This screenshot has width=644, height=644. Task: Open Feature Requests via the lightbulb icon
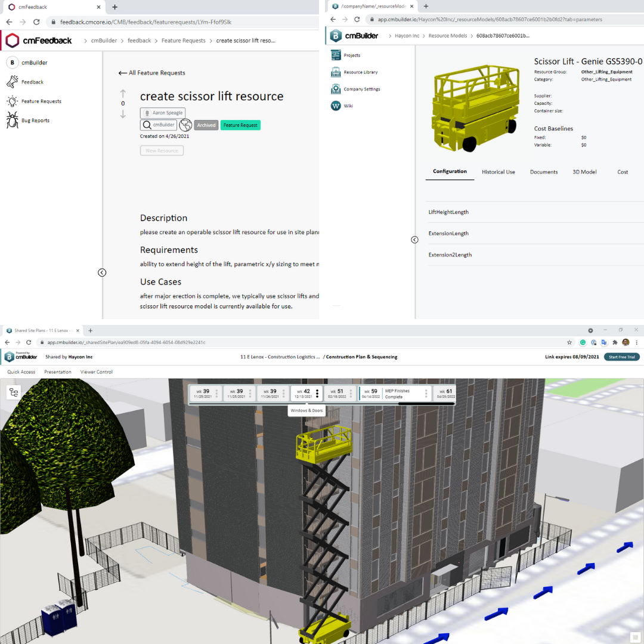point(13,101)
